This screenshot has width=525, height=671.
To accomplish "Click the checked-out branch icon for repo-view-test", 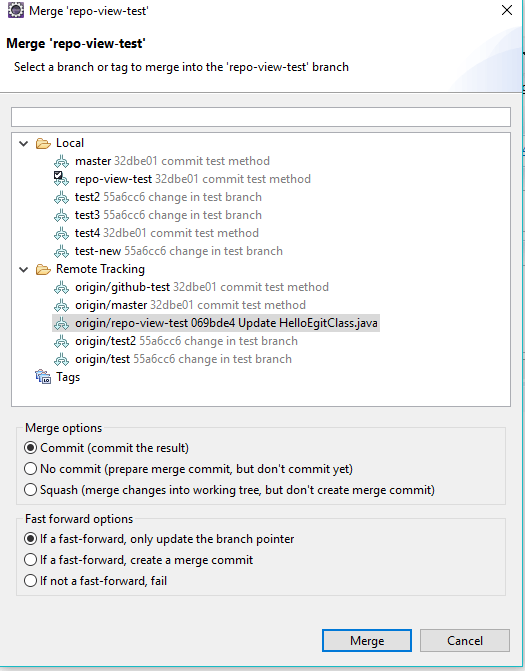I will pyautogui.click(x=61, y=179).
